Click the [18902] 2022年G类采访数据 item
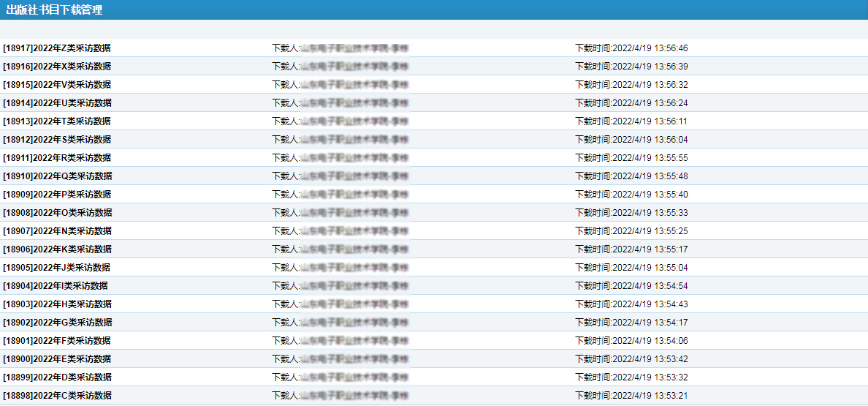 pos(57,323)
